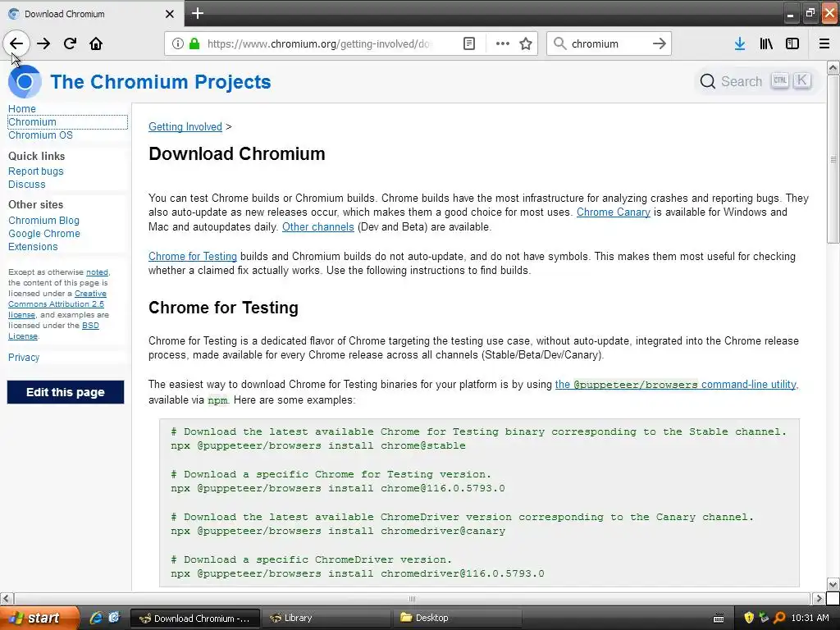Open the hamburger application menu
This screenshot has height=630, width=840.
pyautogui.click(x=824, y=43)
